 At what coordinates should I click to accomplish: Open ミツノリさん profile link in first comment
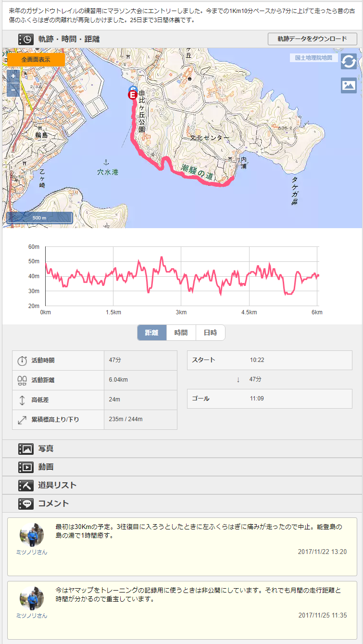[32, 552]
